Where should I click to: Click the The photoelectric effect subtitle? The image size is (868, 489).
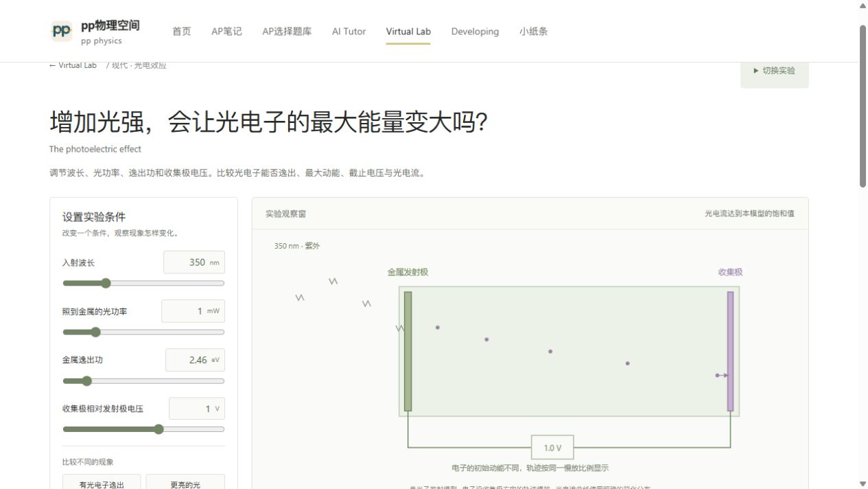pyautogui.click(x=95, y=149)
